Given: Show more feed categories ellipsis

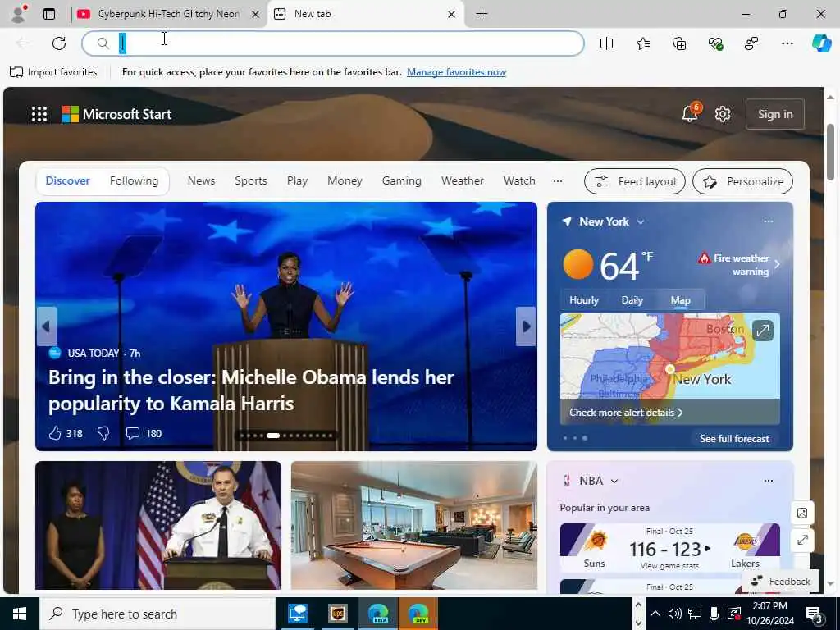Looking at the screenshot, I should coord(558,181).
